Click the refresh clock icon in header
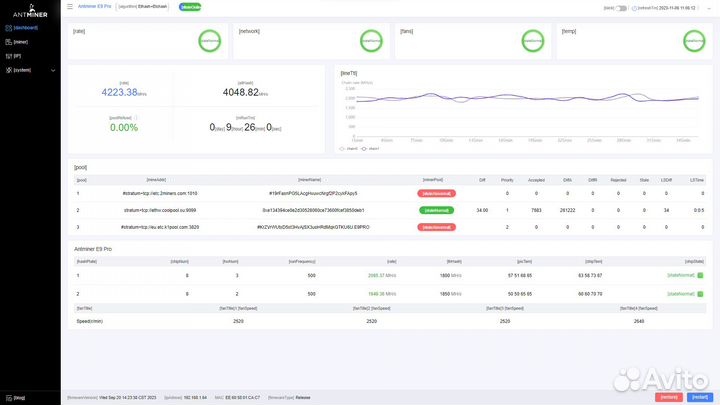 [634, 8]
